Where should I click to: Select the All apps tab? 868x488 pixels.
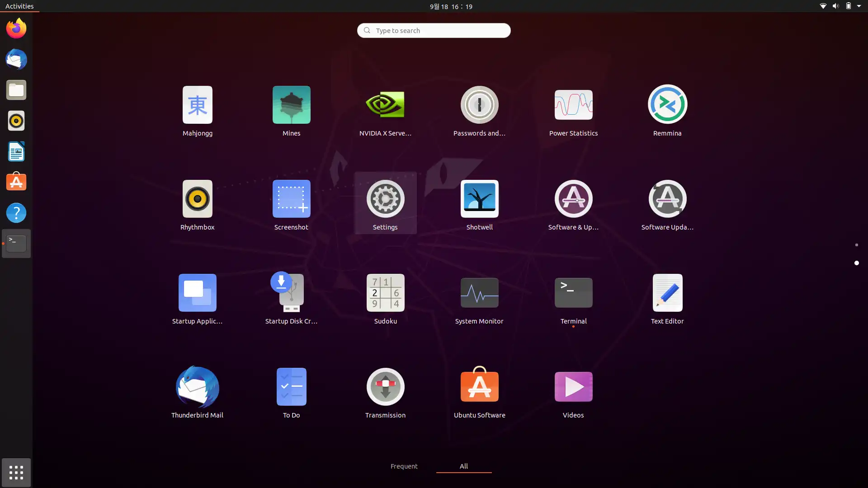[x=463, y=466]
